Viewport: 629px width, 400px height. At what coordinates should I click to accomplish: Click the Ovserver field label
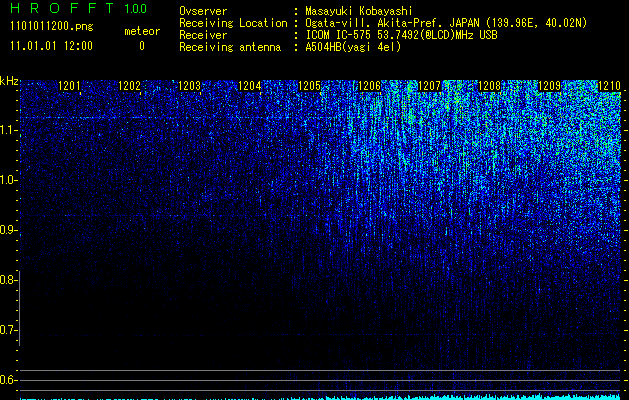203,11
